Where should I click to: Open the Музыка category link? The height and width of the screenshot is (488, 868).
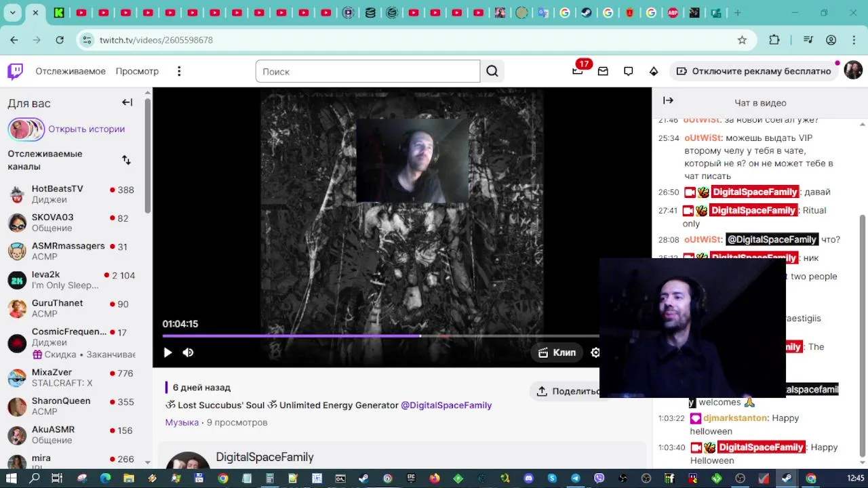(x=182, y=422)
